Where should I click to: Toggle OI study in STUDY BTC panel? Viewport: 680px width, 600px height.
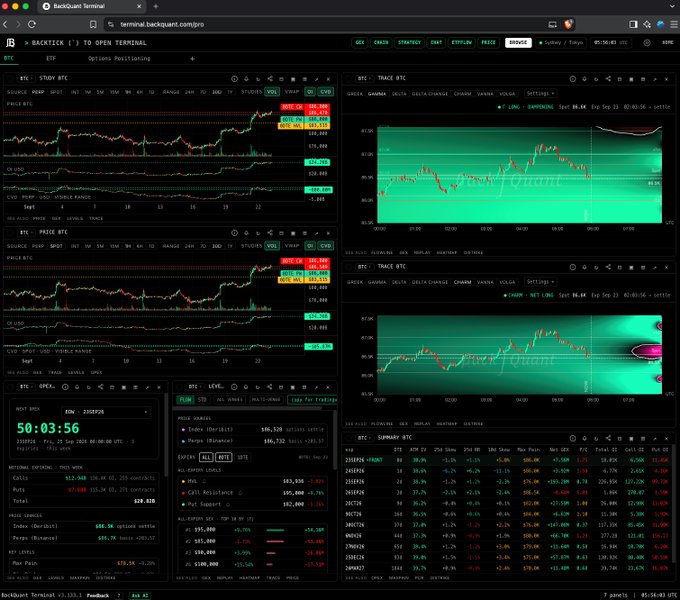pos(310,92)
